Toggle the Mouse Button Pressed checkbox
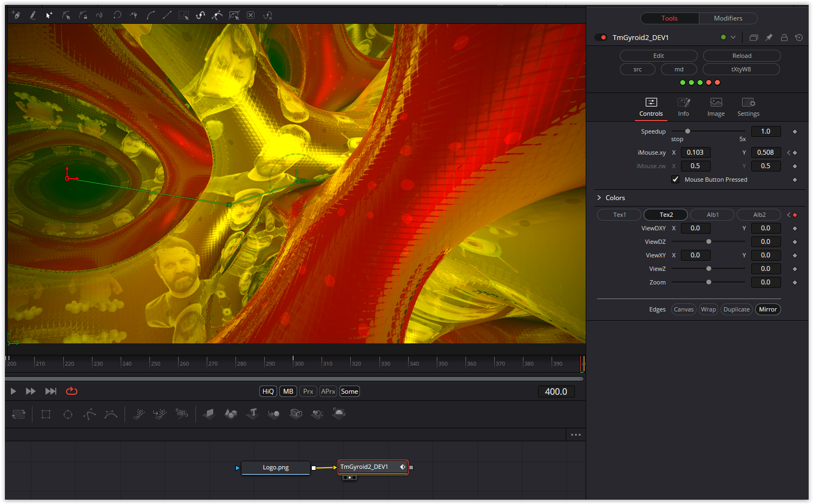The width and height of the screenshot is (813, 504). (x=676, y=180)
